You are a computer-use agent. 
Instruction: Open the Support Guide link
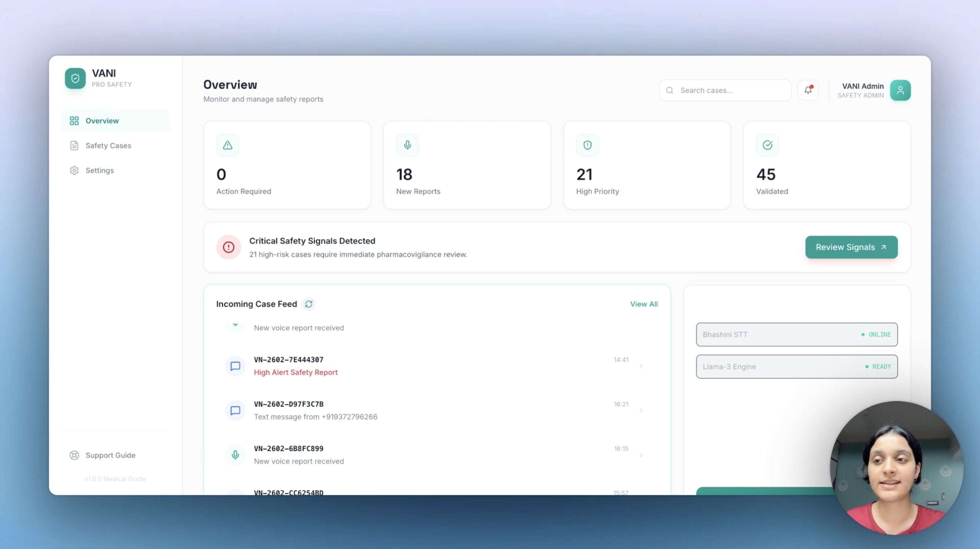[x=110, y=455]
